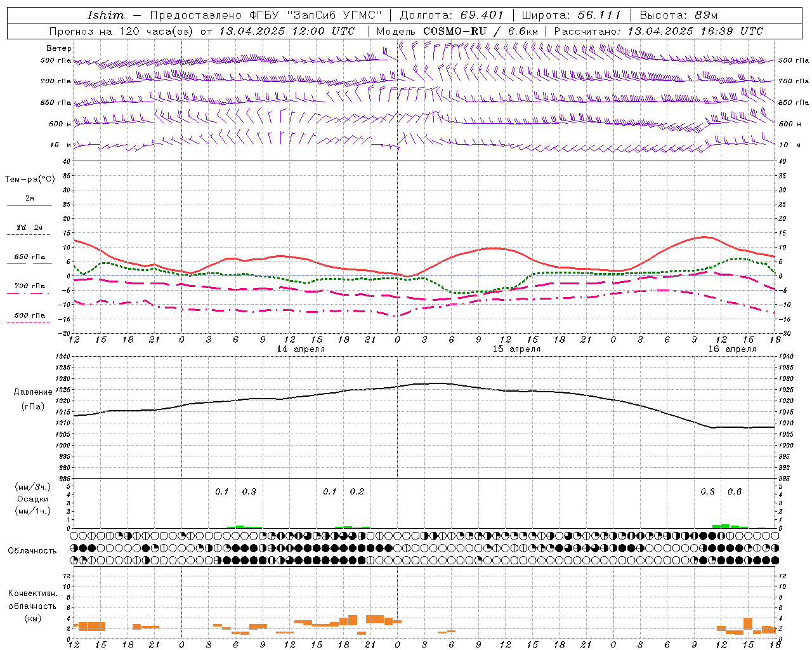Click the 'Высота: 89м' elevation value
The image size is (812, 650).
[x=679, y=15]
